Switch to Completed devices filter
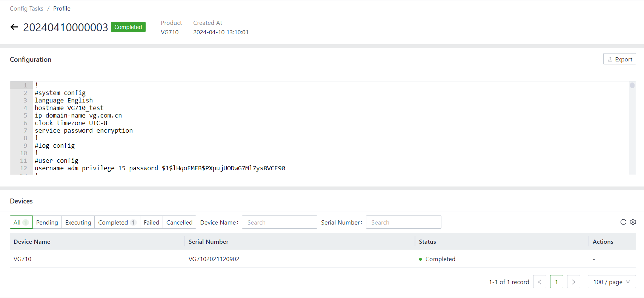The image size is (644, 298). pyautogui.click(x=117, y=222)
